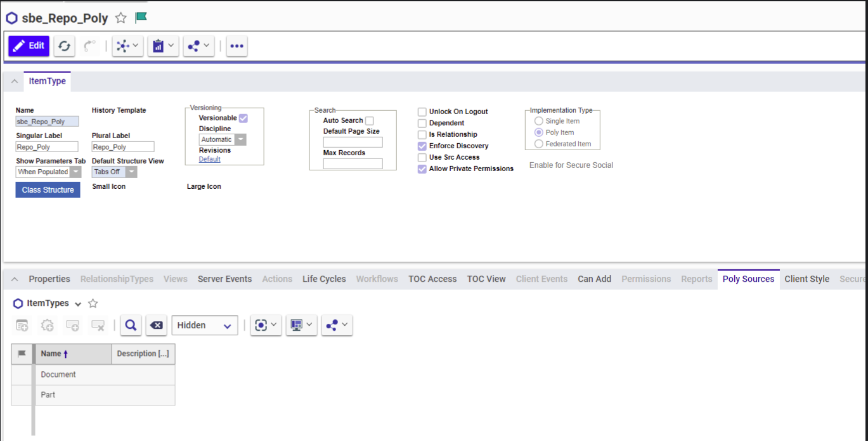The image size is (868, 441).
Task: Open the clipboard chart reports icon menu
Action: click(163, 46)
